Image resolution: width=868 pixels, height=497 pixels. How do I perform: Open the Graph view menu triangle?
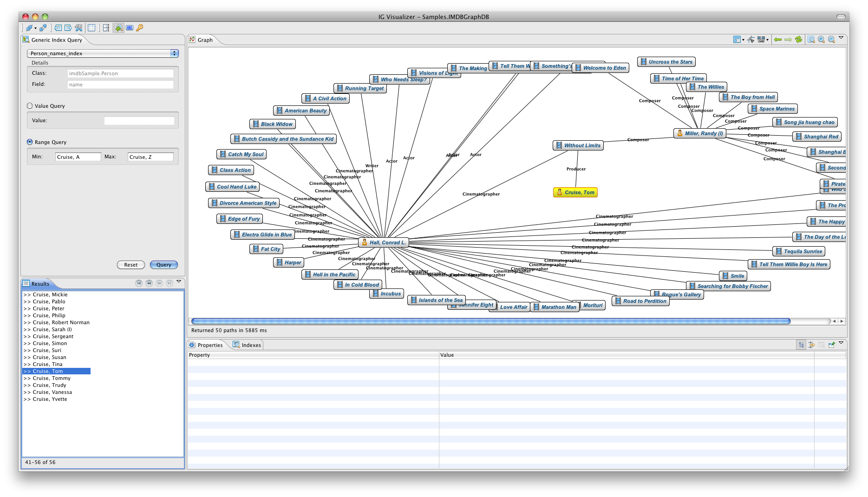(x=841, y=38)
